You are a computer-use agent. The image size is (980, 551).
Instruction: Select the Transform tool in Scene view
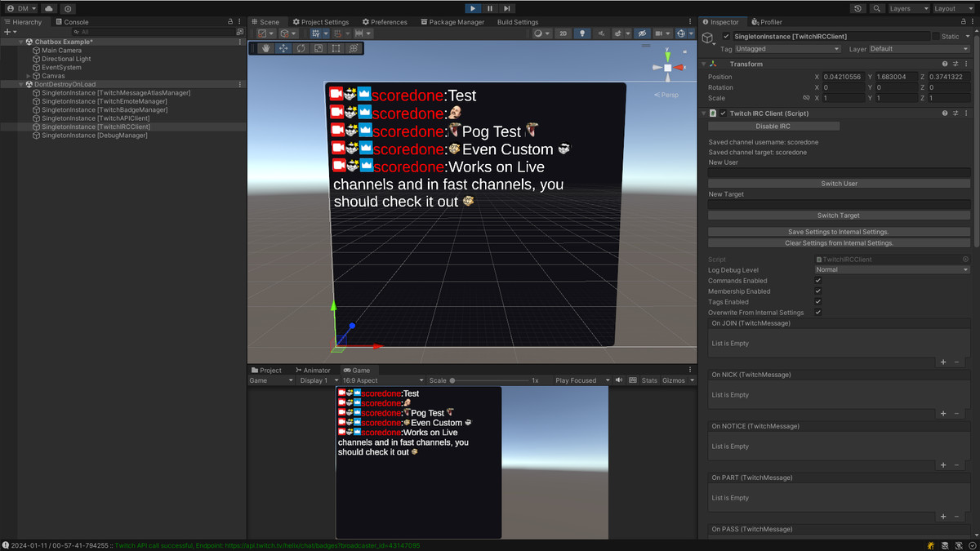354,48
